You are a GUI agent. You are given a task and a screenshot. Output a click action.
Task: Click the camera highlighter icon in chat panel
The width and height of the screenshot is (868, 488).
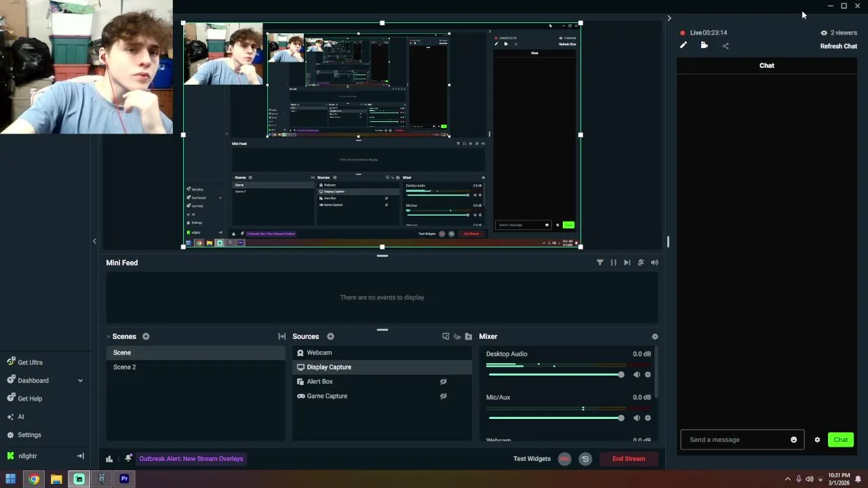click(x=705, y=45)
